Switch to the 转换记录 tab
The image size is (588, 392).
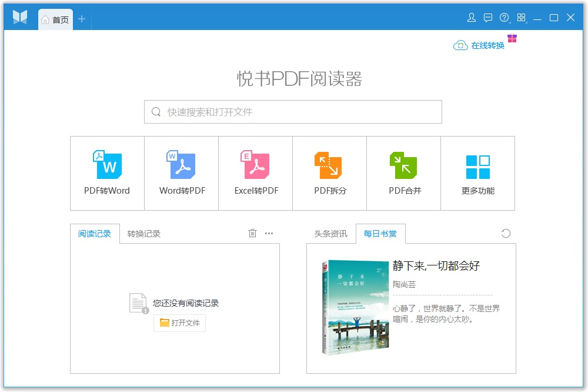[x=143, y=232]
